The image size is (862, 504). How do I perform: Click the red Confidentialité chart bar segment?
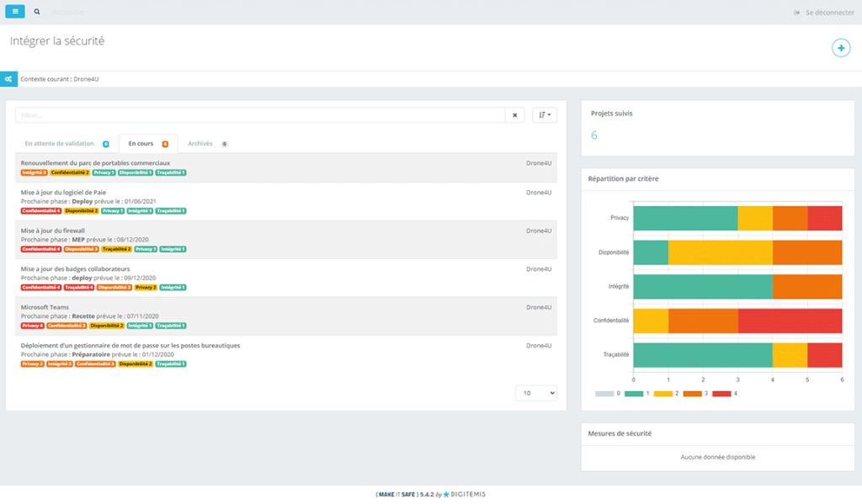790,321
